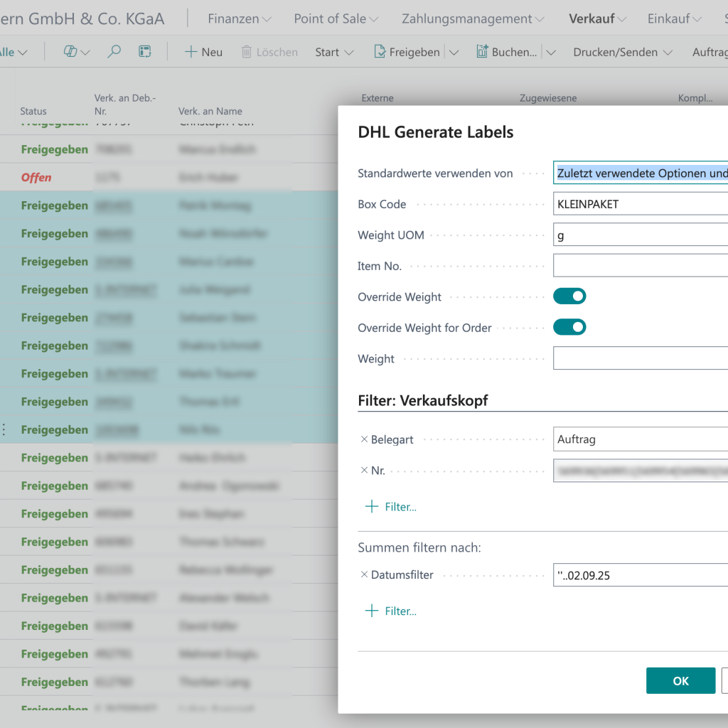728x728 pixels.
Task: Click the Weight UOM field
Action: tap(641, 235)
